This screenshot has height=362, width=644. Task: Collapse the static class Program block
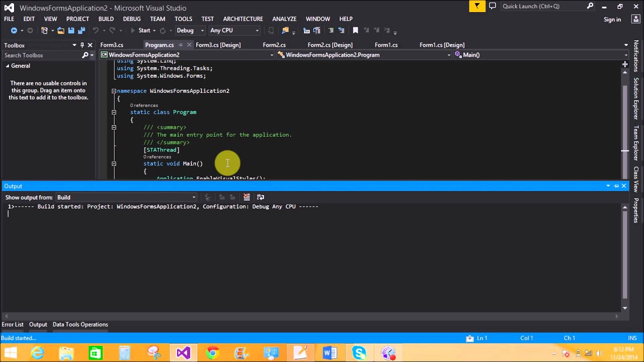coord(114,112)
